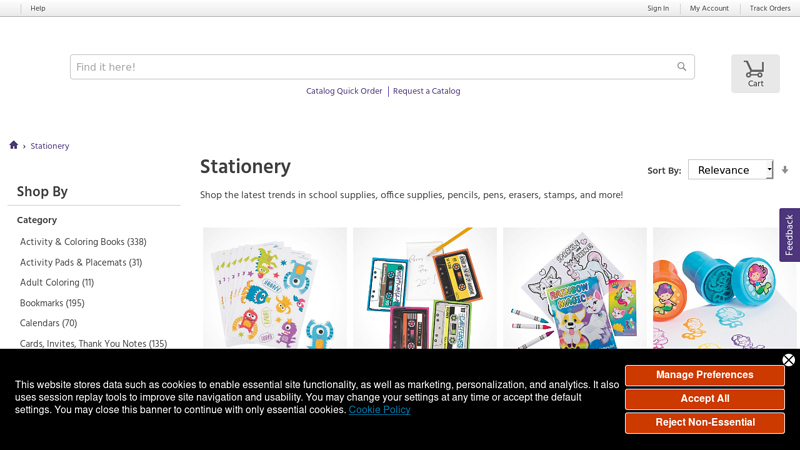Viewport: 800px width, 450px height.
Task: Filter by Calendars (70)
Action: click(x=48, y=323)
